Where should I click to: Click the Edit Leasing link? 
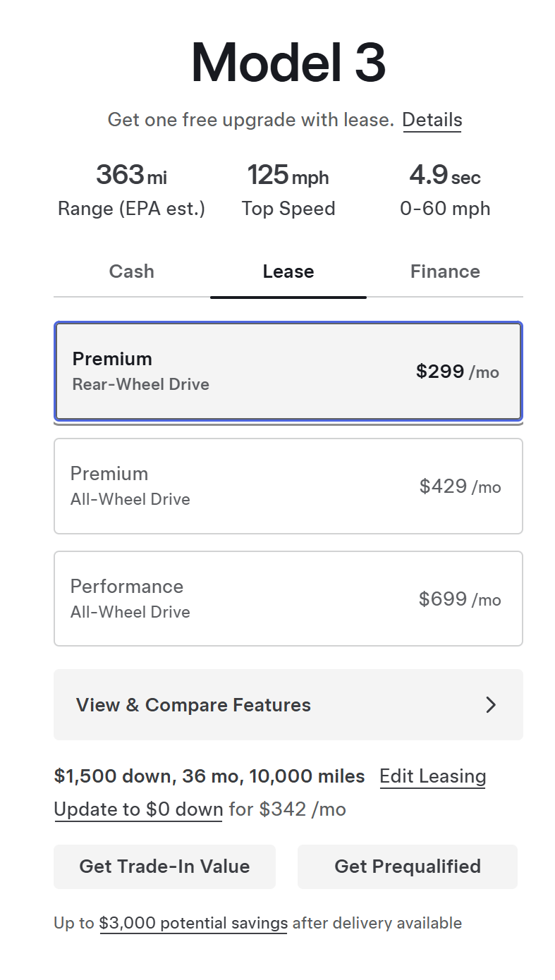click(432, 776)
